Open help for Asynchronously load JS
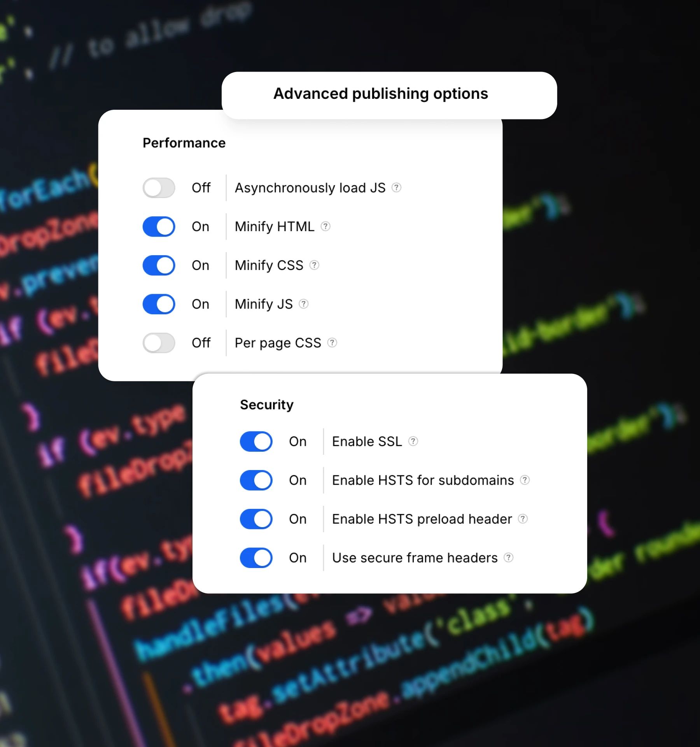This screenshot has width=700, height=747. 396,188
